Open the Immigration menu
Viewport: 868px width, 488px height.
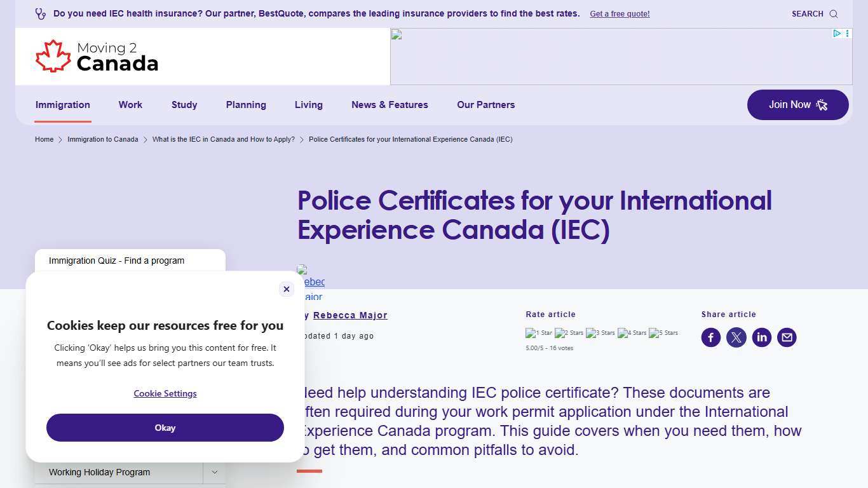click(x=62, y=105)
